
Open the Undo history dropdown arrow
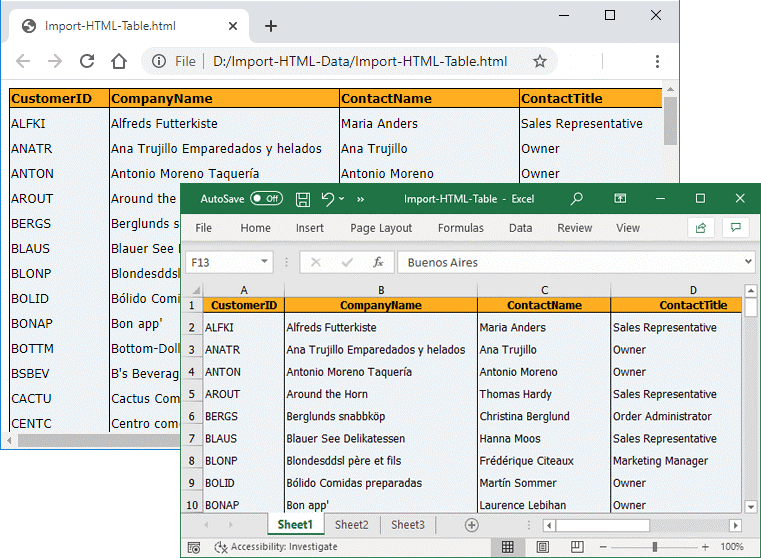(342, 199)
